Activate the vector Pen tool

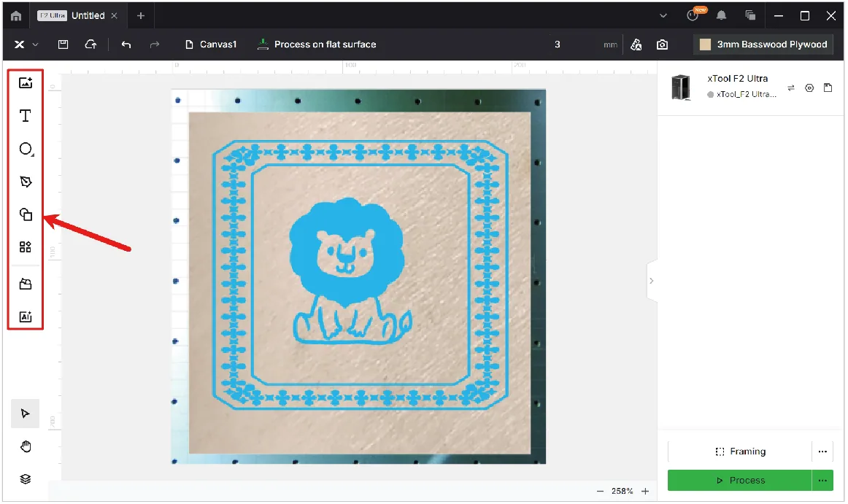tap(26, 182)
